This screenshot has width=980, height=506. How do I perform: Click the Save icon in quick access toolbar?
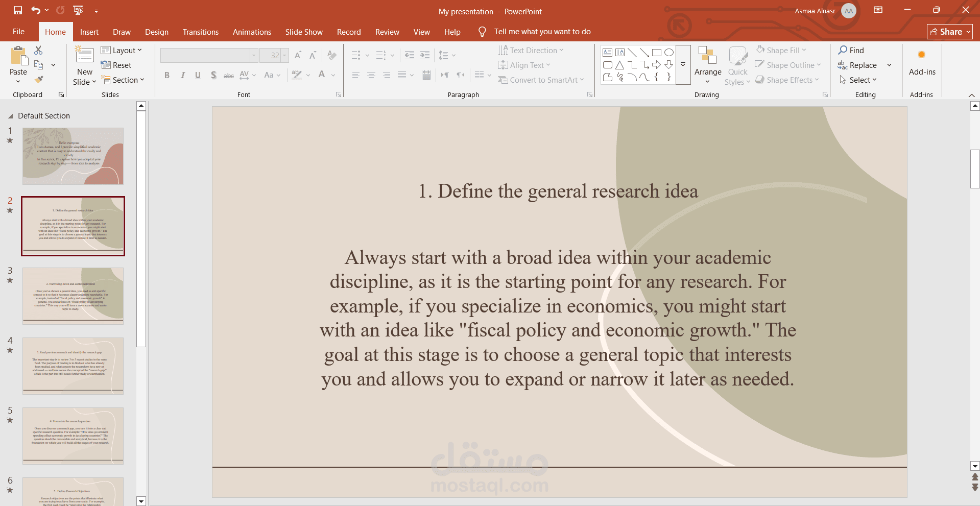tap(17, 10)
